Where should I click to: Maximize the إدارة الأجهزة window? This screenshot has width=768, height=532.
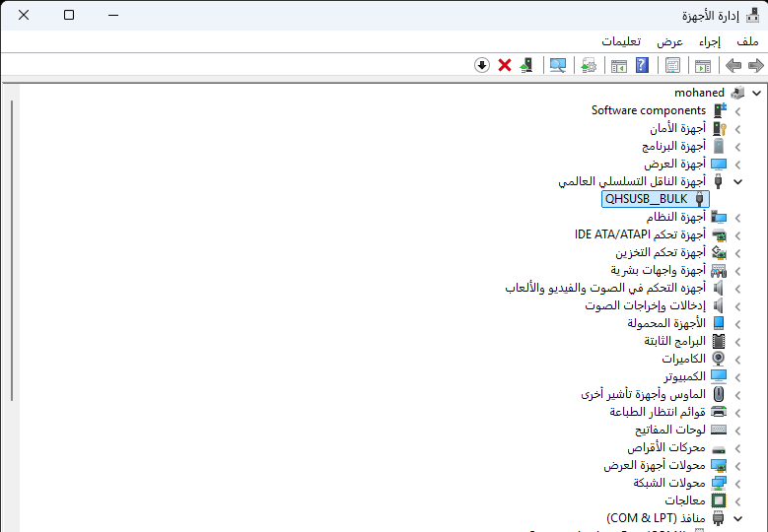69,15
